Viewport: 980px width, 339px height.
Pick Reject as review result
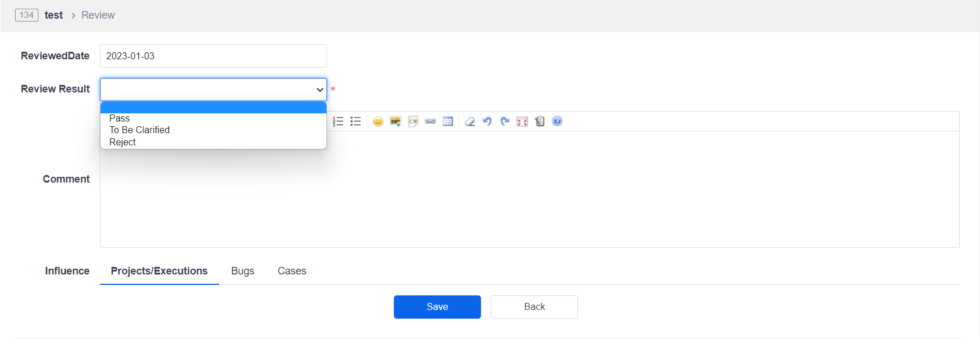(123, 142)
